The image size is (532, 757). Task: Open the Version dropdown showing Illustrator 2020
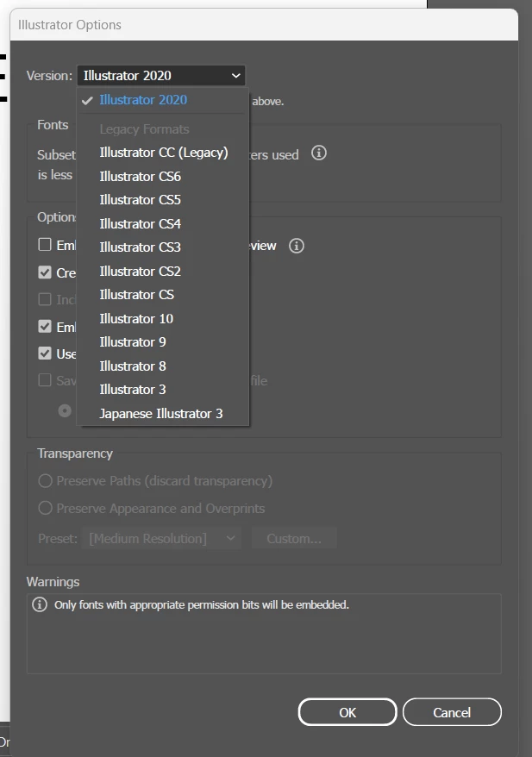point(160,76)
